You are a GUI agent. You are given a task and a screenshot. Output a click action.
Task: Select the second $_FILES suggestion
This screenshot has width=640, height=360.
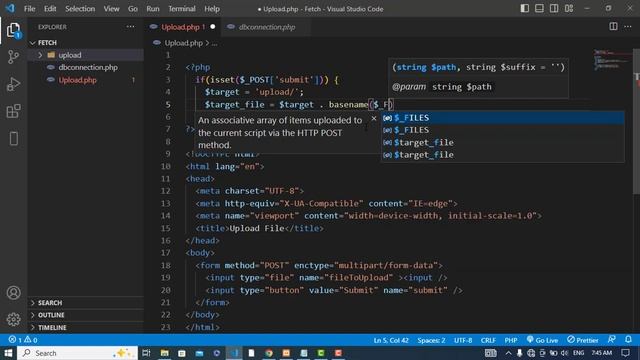[502, 130]
